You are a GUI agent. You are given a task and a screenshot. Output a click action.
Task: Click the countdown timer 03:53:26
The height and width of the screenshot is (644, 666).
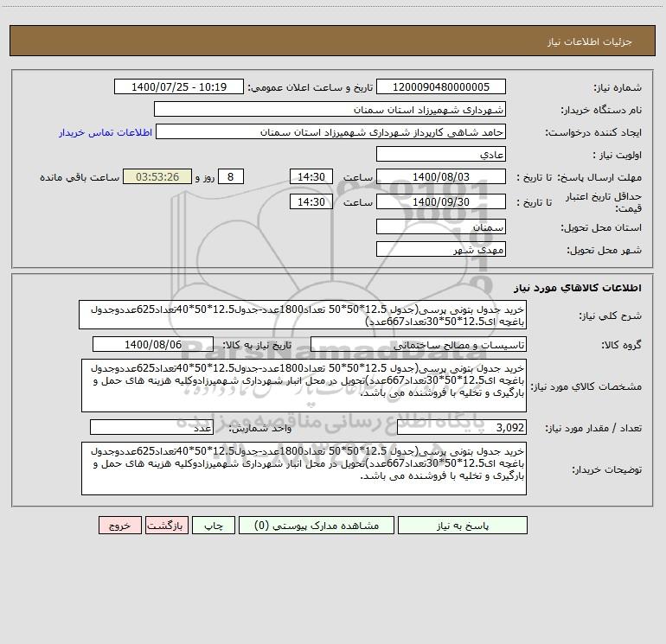157,176
